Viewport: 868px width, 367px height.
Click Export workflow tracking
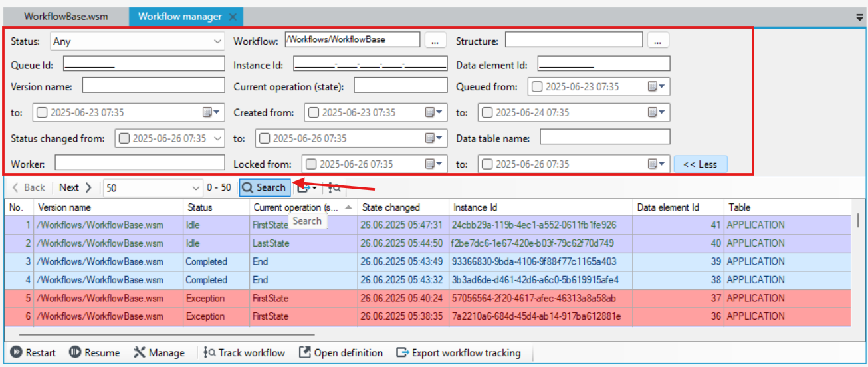459,353
